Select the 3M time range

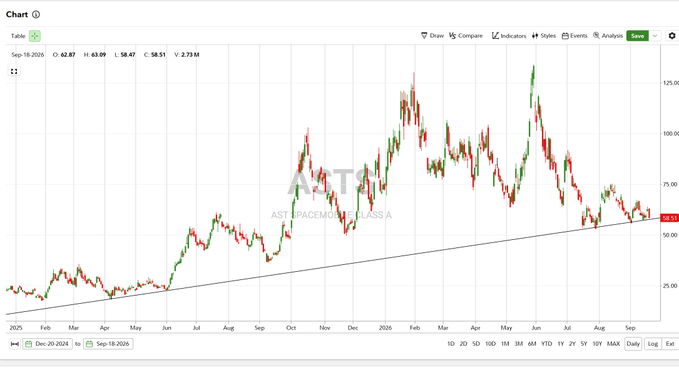(518, 344)
